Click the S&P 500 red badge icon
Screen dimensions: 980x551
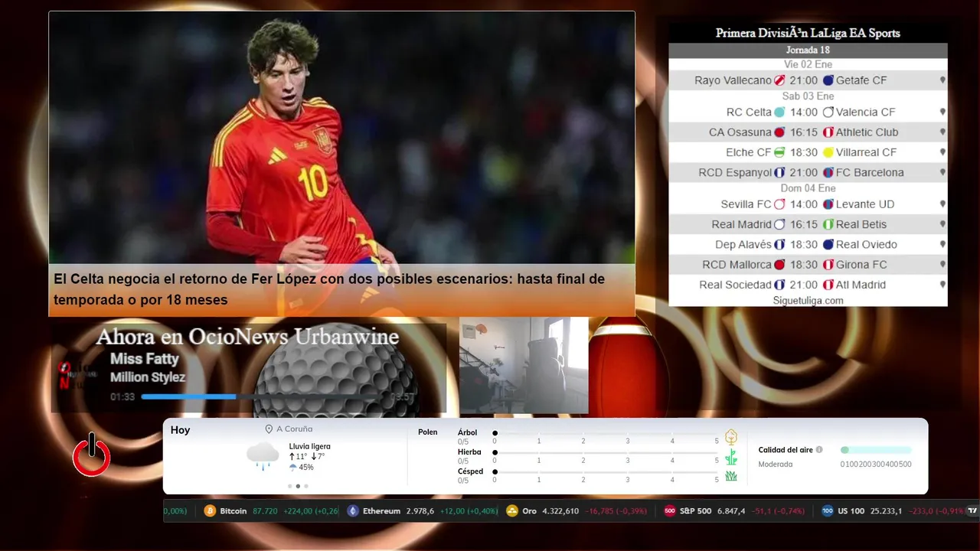click(670, 510)
